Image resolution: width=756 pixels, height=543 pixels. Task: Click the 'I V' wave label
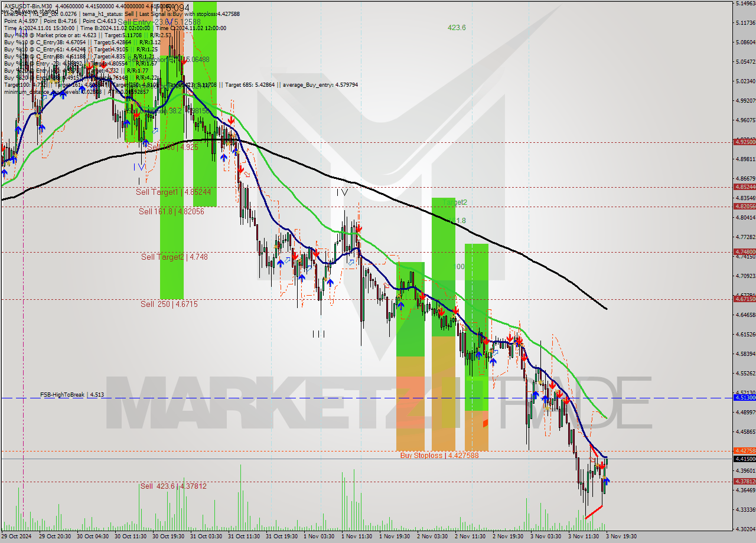click(342, 192)
